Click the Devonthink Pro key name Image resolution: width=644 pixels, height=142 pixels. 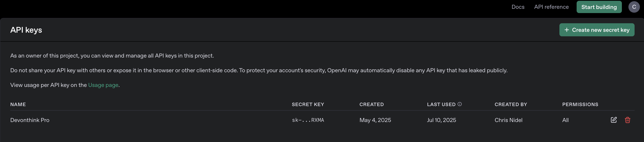coord(30,120)
